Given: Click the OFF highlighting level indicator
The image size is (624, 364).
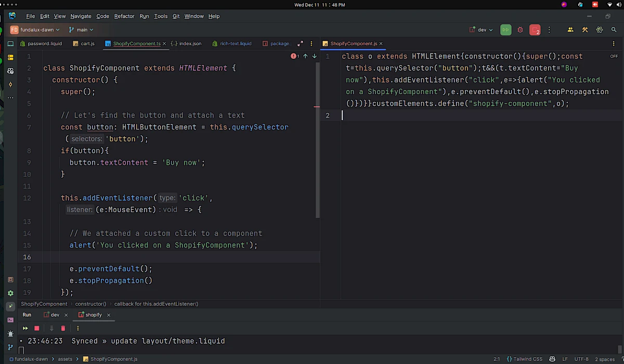Looking at the screenshot, I should tap(614, 56).
